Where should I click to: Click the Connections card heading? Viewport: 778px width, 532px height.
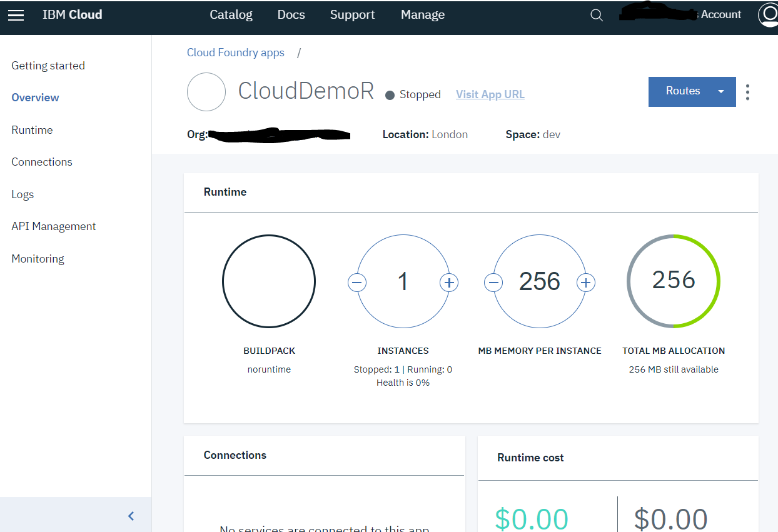235,455
